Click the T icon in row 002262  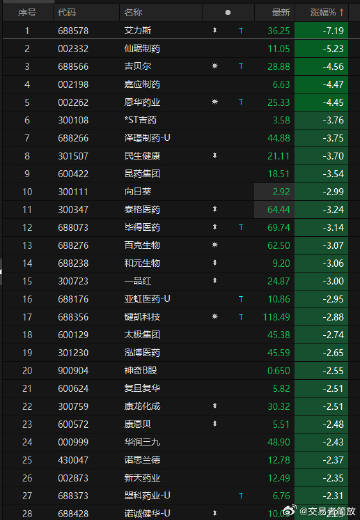click(241, 102)
